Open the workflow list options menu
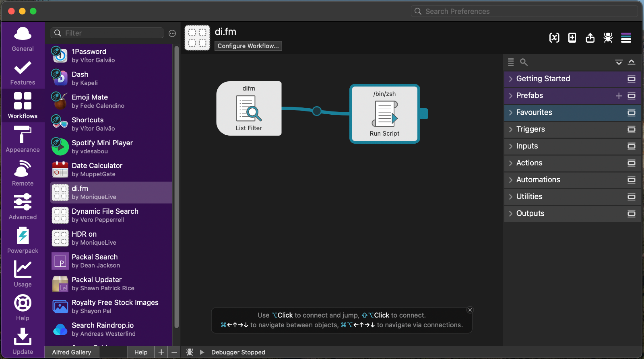644x359 pixels. coord(172,33)
